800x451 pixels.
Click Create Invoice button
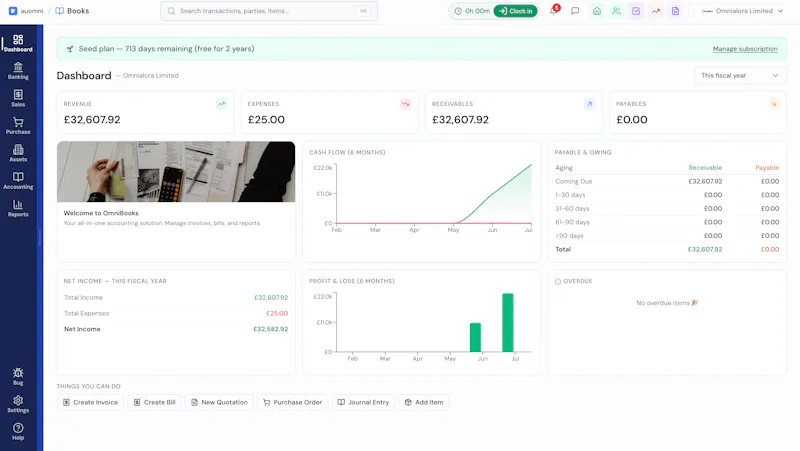(x=90, y=402)
